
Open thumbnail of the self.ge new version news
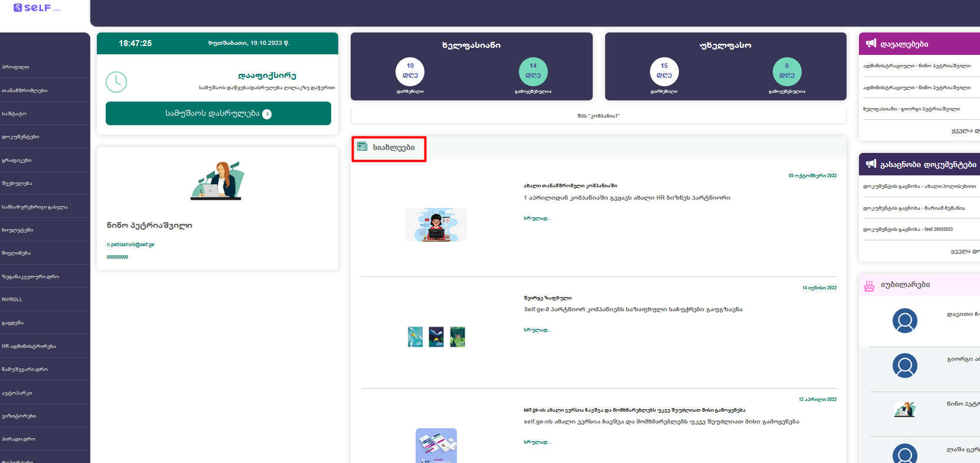click(x=436, y=446)
